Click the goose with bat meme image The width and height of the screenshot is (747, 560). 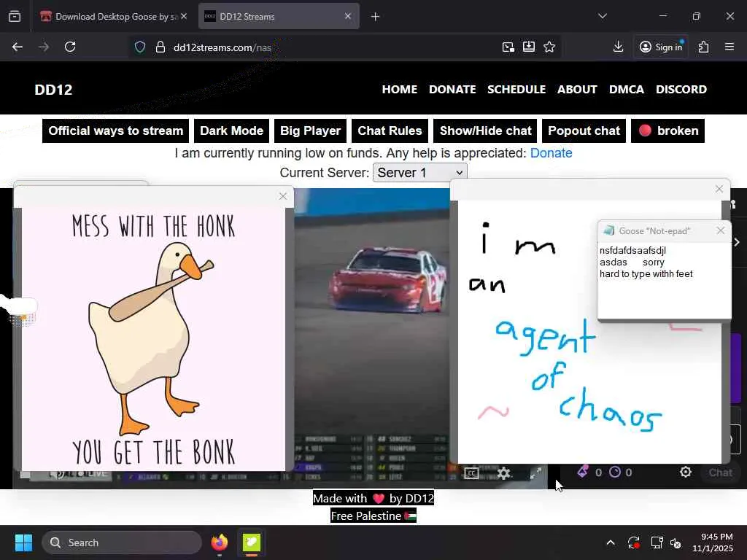pos(153,339)
